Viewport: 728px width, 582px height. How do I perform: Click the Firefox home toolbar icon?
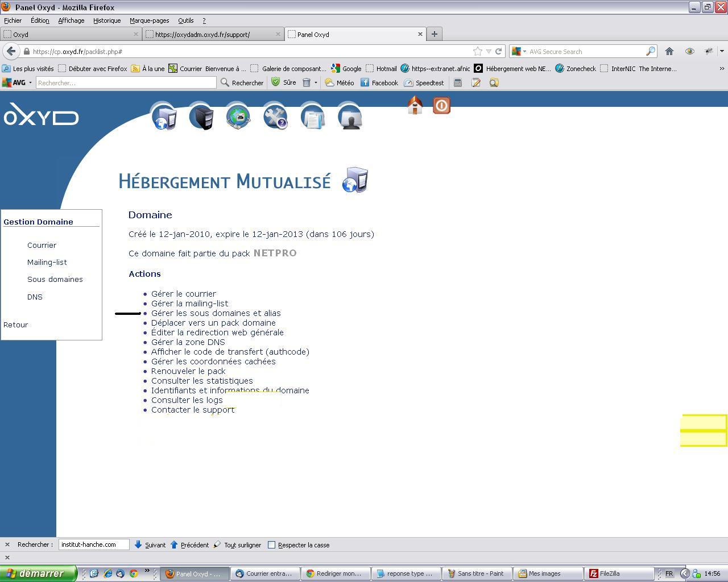pos(669,51)
